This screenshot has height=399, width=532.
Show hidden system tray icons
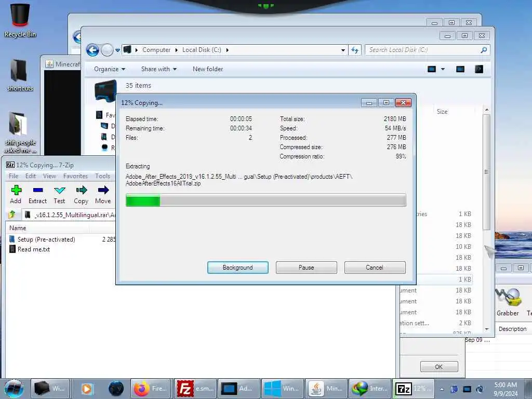pyautogui.click(x=442, y=389)
